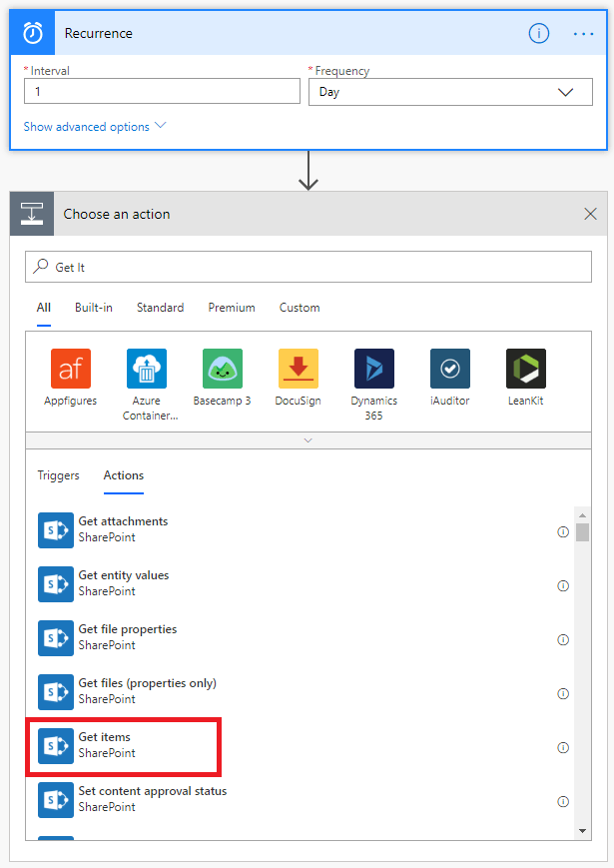The image size is (614, 868).
Task: Click the actions list scrollbar thumb
Action: 582,532
